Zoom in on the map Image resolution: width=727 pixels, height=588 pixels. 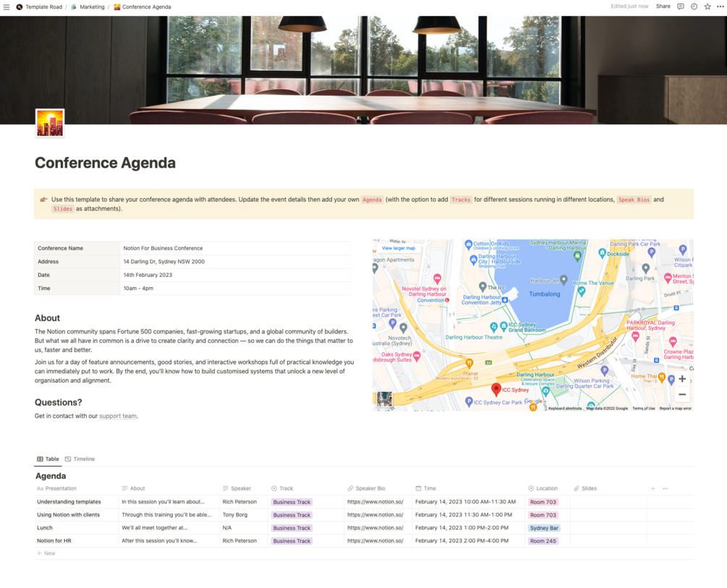click(682, 379)
